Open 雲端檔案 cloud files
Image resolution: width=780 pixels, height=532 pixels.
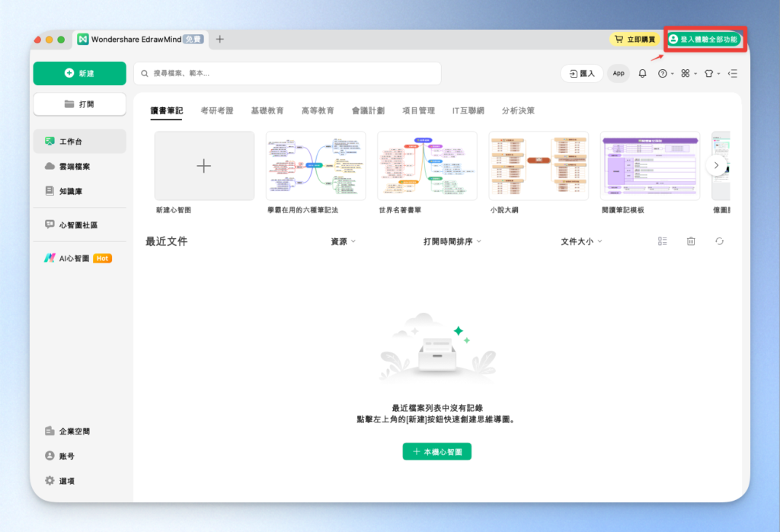(x=79, y=166)
